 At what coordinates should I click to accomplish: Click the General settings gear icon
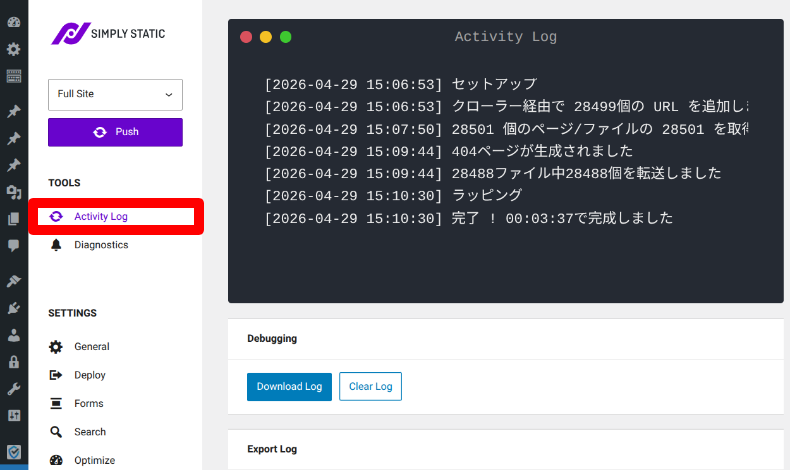(56, 347)
